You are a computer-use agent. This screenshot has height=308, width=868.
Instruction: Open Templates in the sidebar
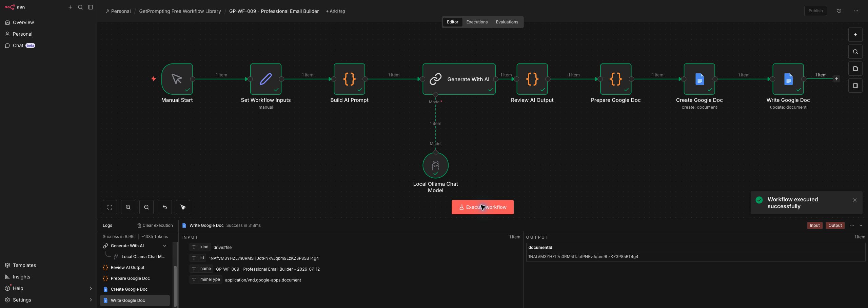pyautogui.click(x=48, y=265)
